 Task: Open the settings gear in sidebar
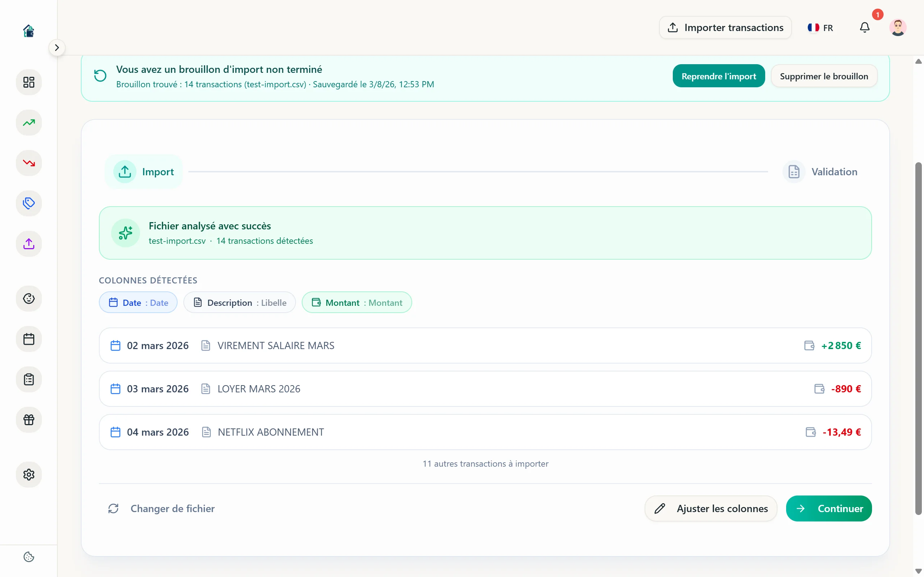(29, 474)
